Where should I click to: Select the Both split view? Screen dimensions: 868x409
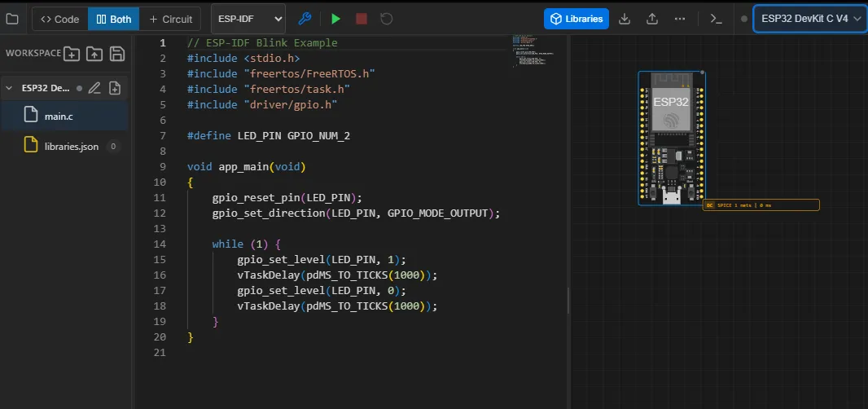(x=113, y=19)
